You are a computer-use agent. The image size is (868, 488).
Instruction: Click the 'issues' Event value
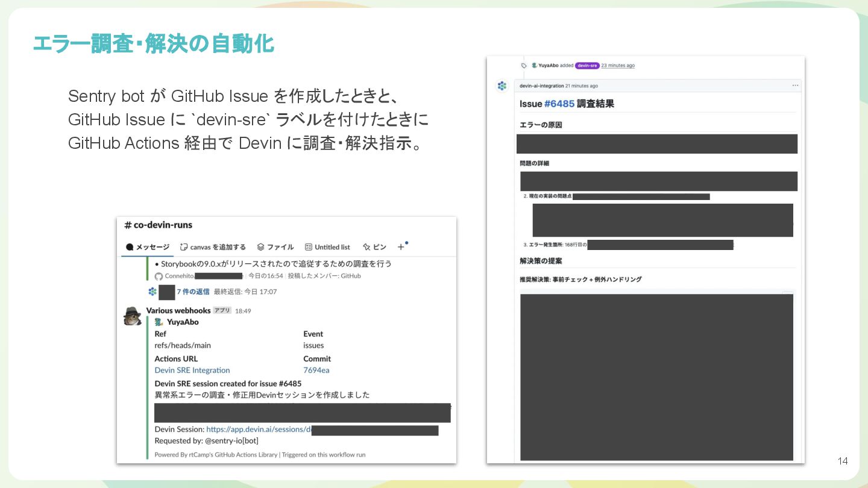click(x=313, y=345)
